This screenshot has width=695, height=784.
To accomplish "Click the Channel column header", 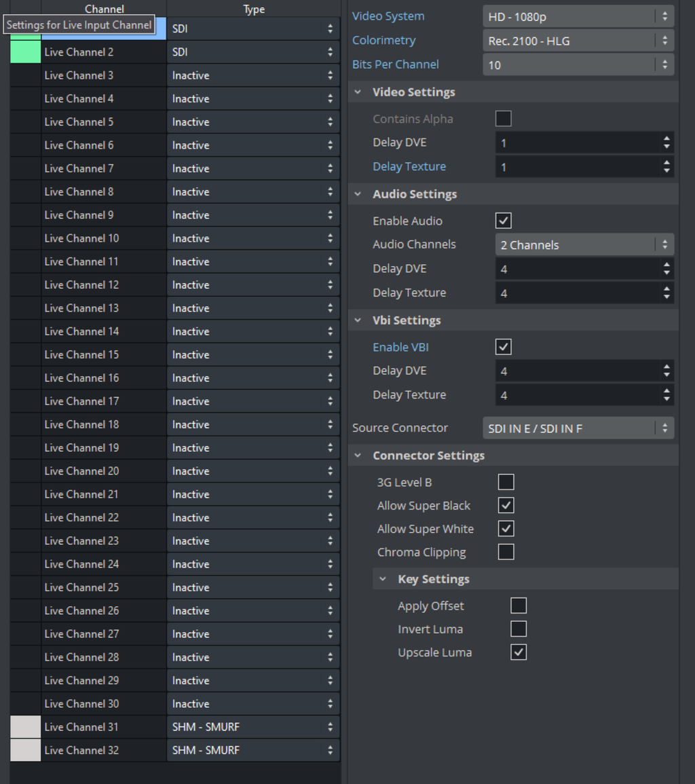I will tap(104, 9).
